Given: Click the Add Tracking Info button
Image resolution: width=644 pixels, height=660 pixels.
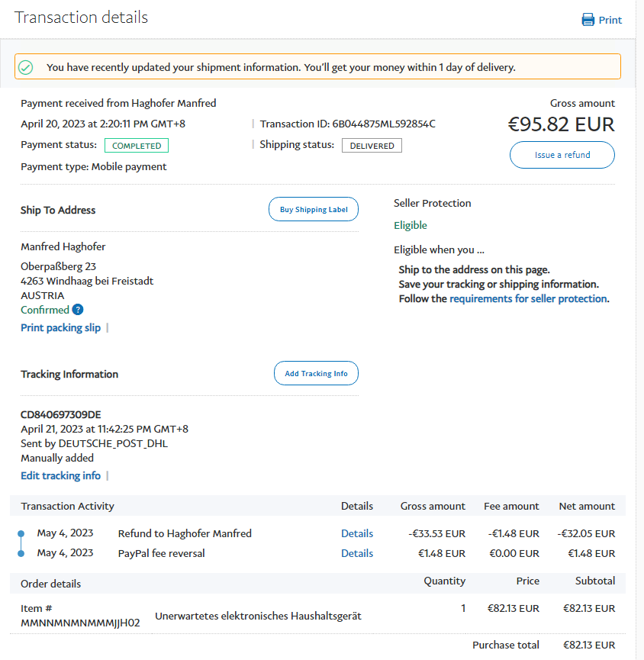Looking at the screenshot, I should click(316, 374).
